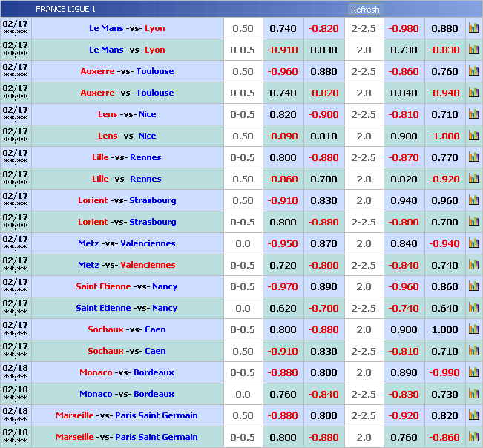Click Paris Saint Germain in the 0.50 handicap row
This screenshot has width=483, height=448.
156,416
